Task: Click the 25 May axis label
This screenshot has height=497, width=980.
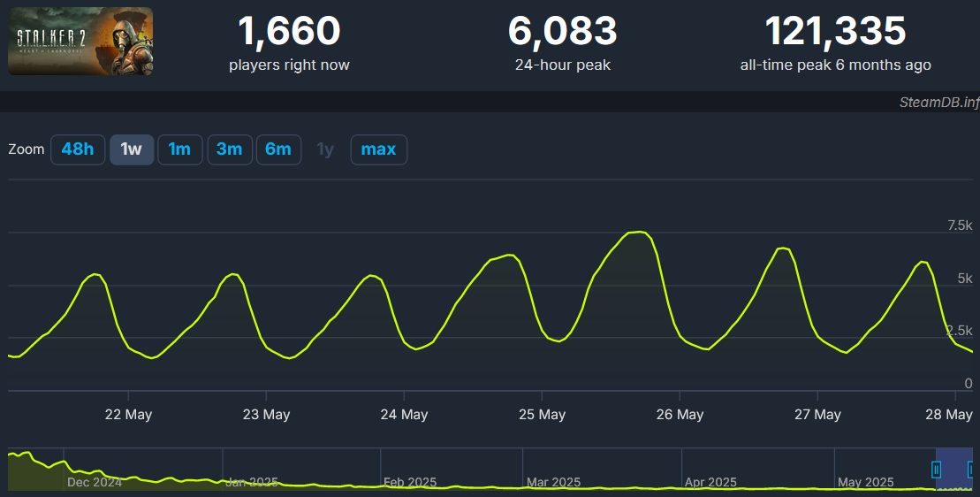Action: (542, 415)
